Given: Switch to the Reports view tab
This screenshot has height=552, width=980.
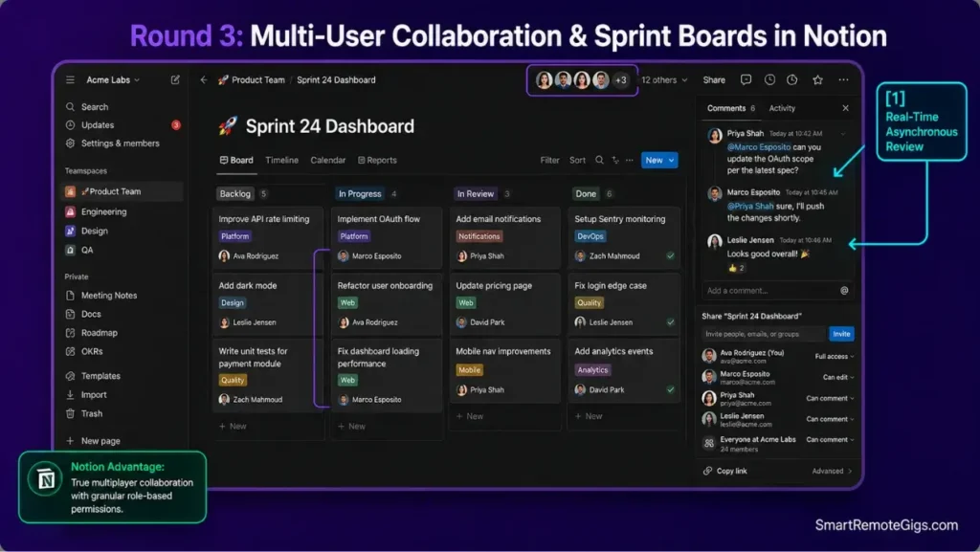Looking at the screenshot, I should point(377,161).
